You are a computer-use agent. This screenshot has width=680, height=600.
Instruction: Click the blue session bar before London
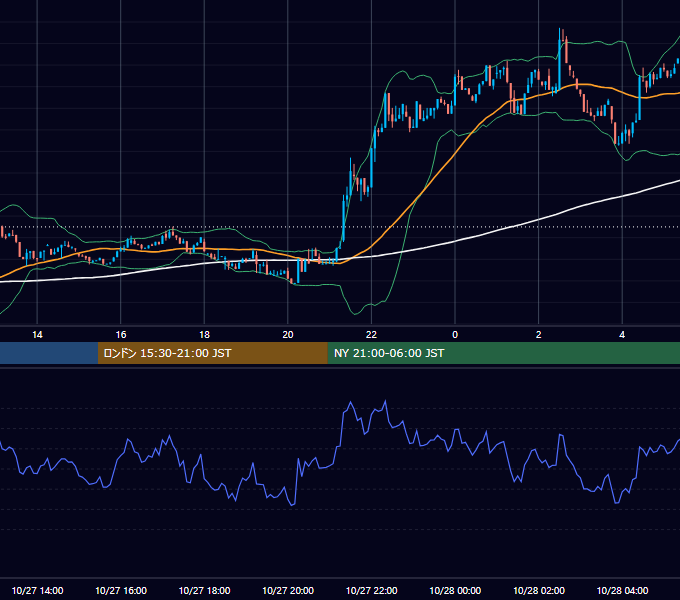coord(49,353)
